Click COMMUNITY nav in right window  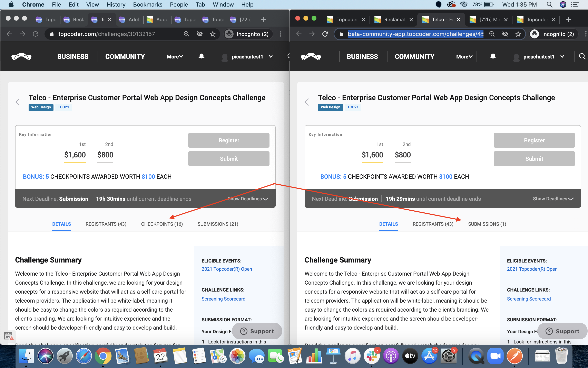(x=414, y=56)
